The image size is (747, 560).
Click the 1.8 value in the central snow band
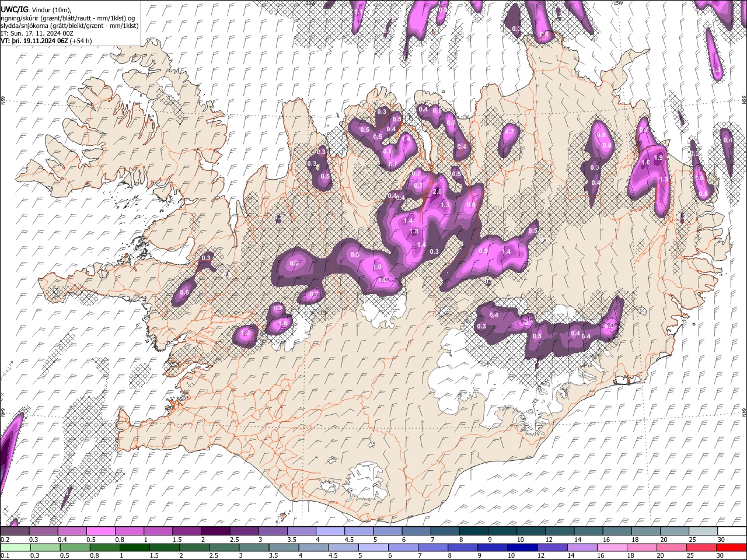[414, 232]
